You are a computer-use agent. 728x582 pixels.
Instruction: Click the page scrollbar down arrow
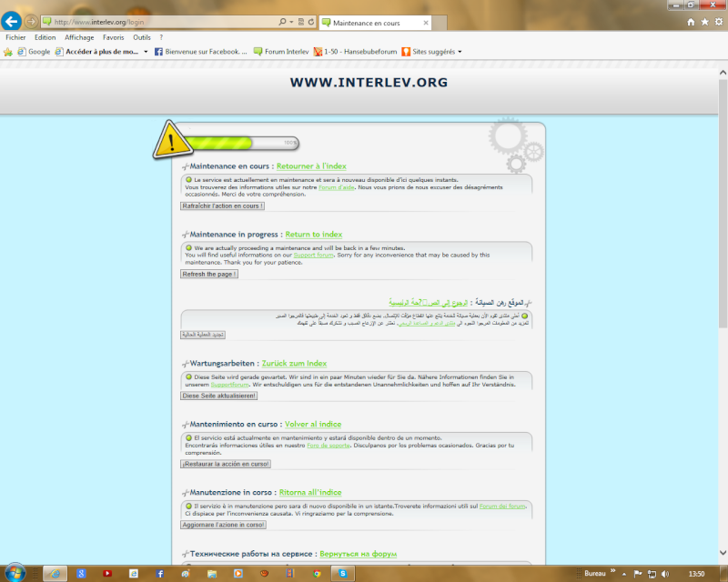pos(723,552)
